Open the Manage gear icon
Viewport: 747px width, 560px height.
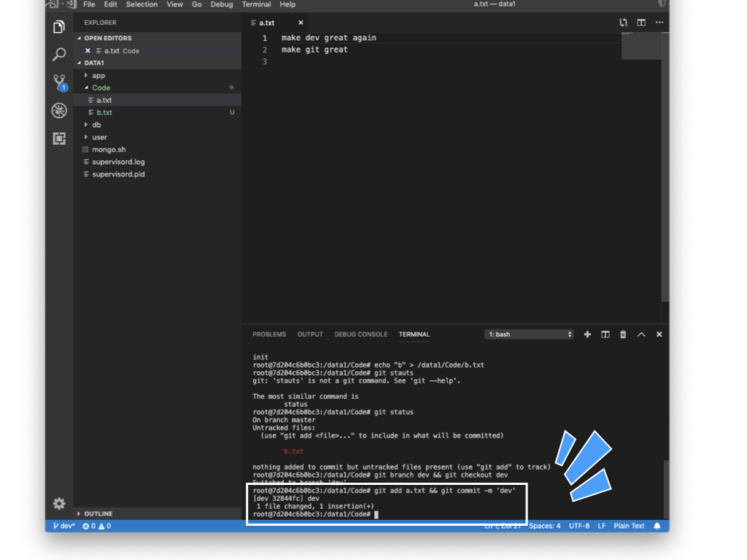click(59, 503)
